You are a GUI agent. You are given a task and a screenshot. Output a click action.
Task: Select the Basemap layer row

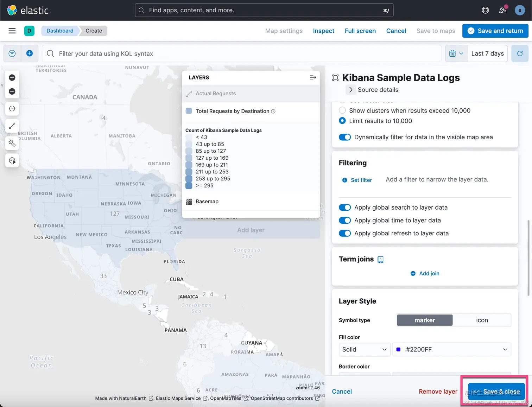click(x=251, y=202)
